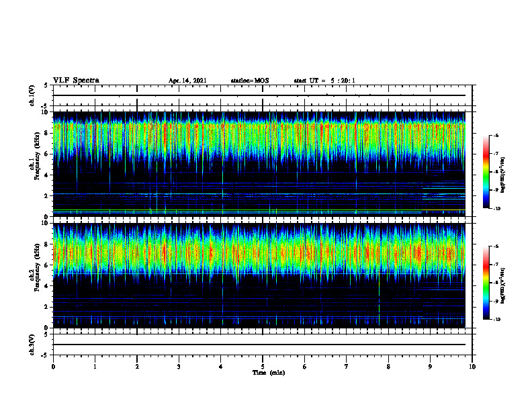Click the '-6' label on upper color scale

click(496, 135)
